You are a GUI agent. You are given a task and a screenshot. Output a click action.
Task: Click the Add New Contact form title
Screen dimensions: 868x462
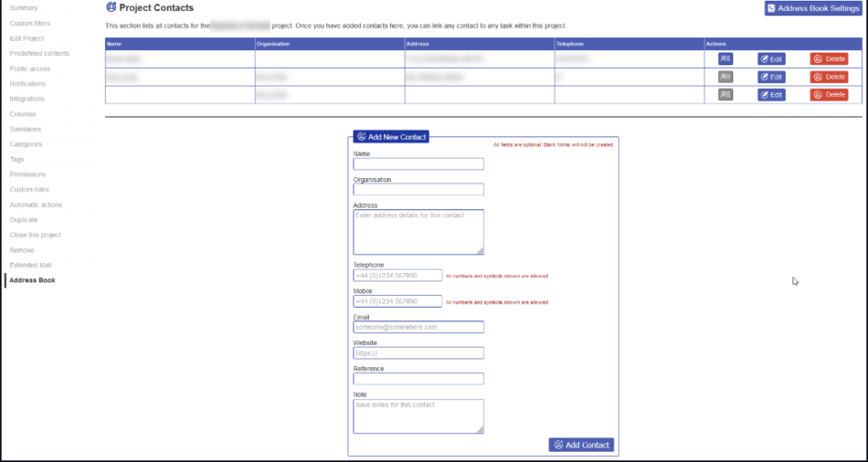tap(392, 136)
